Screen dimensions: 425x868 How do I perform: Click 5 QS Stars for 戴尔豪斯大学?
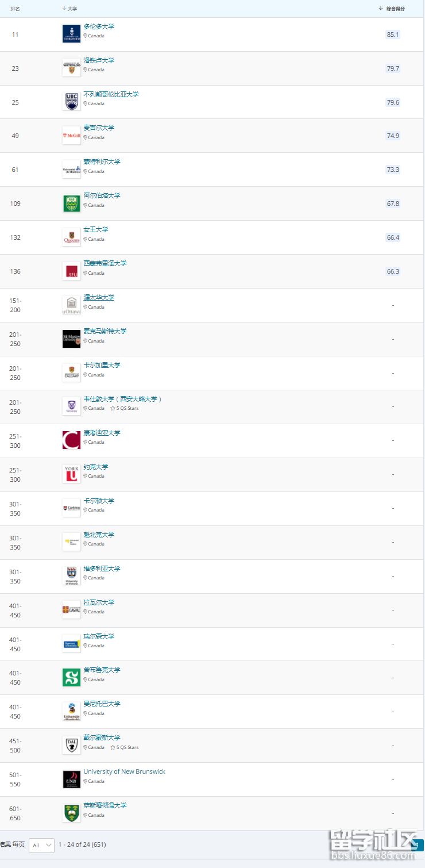click(127, 747)
